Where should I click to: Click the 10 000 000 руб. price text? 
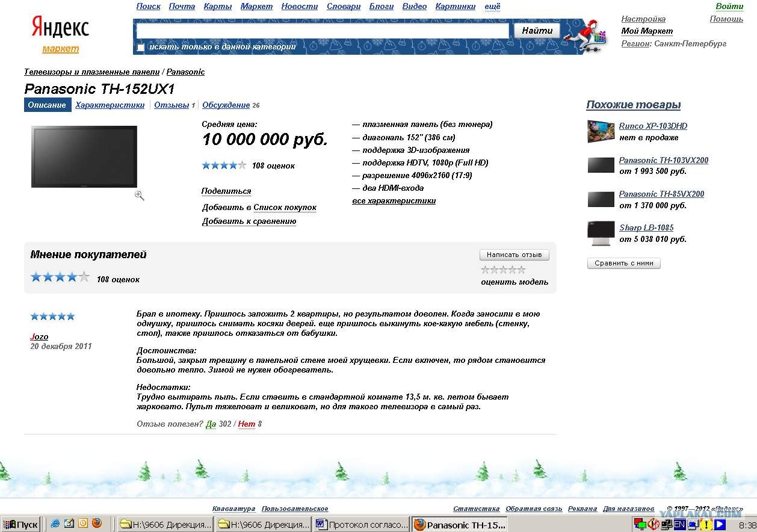[265, 140]
